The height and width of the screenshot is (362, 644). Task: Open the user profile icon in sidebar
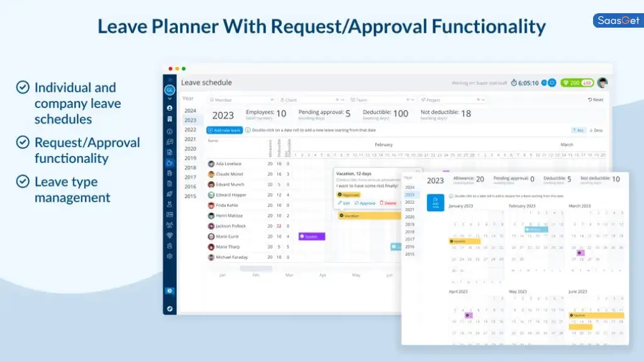(x=169, y=107)
